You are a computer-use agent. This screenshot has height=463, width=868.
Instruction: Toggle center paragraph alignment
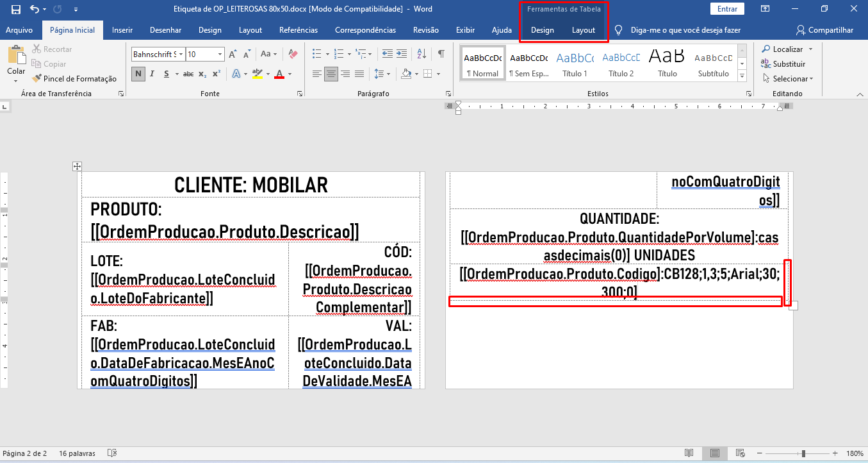(x=331, y=74)
